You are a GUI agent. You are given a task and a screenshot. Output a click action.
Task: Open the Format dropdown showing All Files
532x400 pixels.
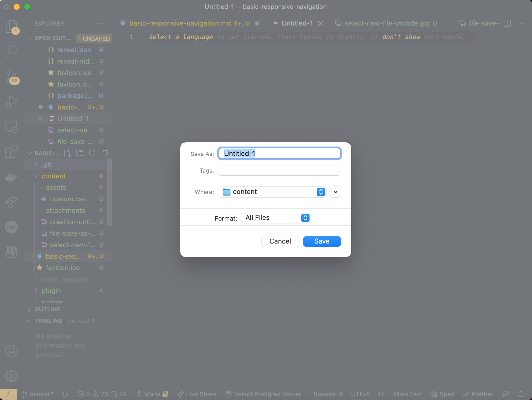point(276,217)
